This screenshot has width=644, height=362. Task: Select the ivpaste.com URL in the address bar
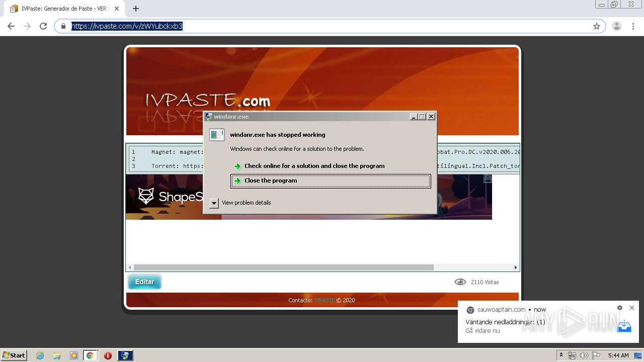(127, 26)
